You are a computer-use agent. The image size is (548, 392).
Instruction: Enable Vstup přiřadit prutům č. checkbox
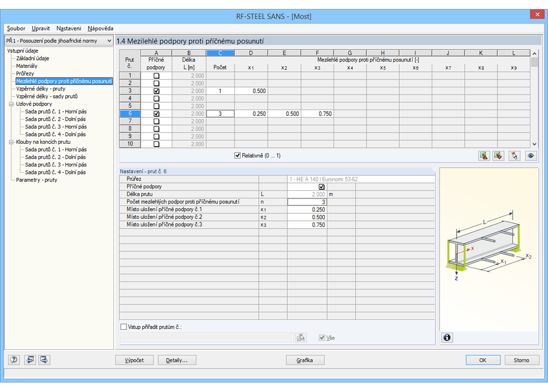pos(123,327)
